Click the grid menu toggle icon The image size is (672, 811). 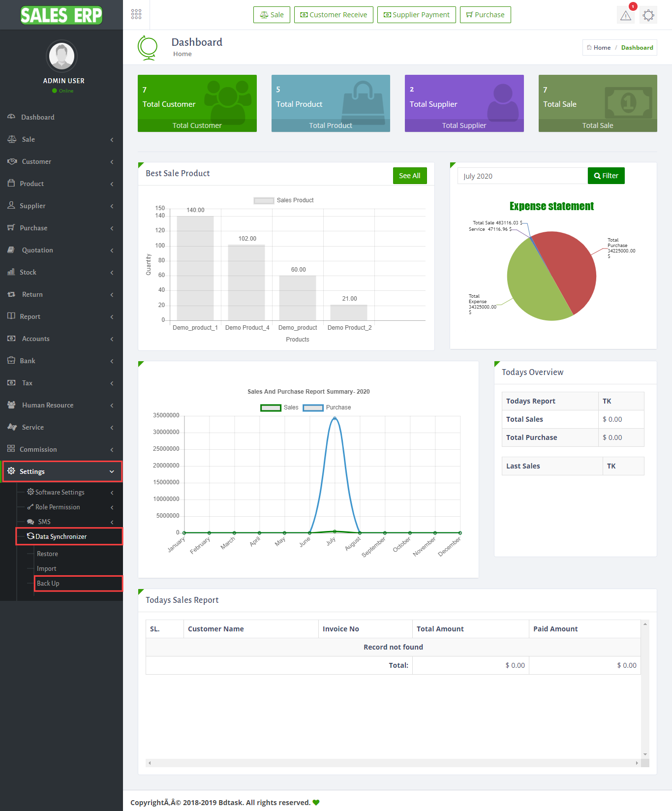pyautogui.click(x=136, y=14)
